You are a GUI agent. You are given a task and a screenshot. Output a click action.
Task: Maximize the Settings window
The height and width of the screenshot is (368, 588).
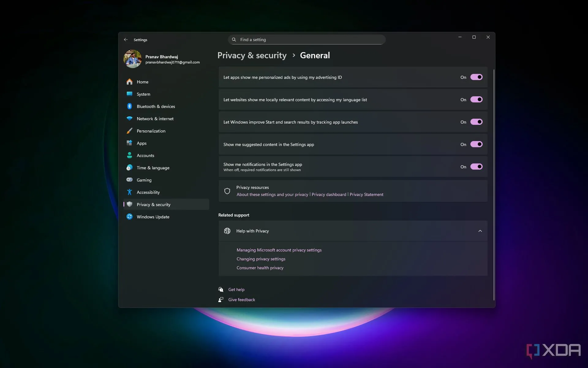tap(474, 37)
